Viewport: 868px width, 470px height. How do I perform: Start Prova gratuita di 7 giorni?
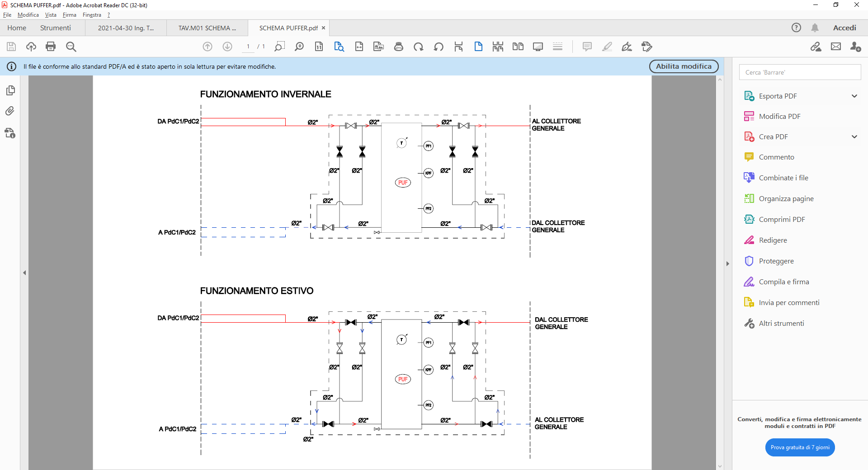[x=800, y=447]
